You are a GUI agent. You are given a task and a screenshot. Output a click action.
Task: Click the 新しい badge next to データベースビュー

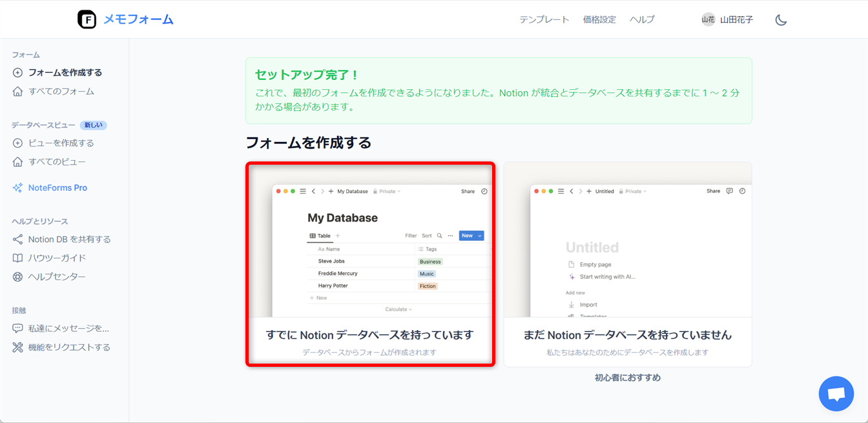point(93,125)
